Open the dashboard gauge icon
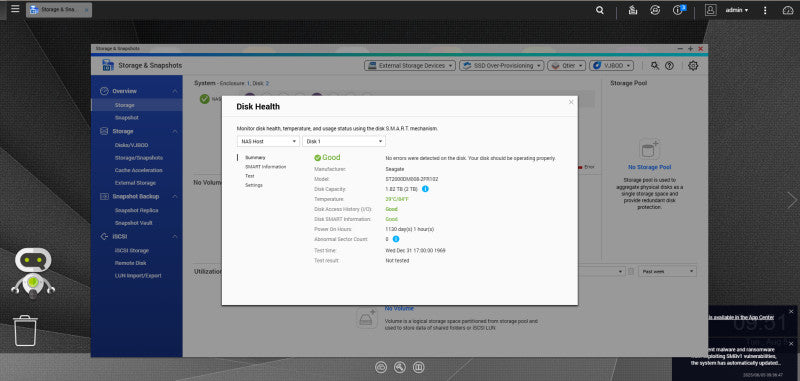 click(x=788, y=10)
